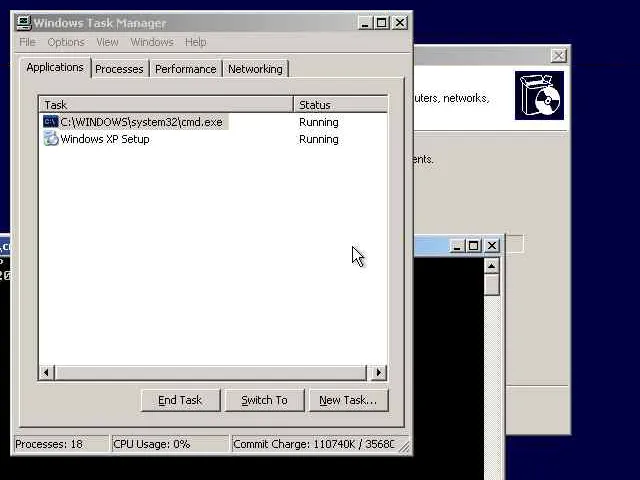640x480 pixels.
Task: Open the Options menu
Action: pos(66,42)
